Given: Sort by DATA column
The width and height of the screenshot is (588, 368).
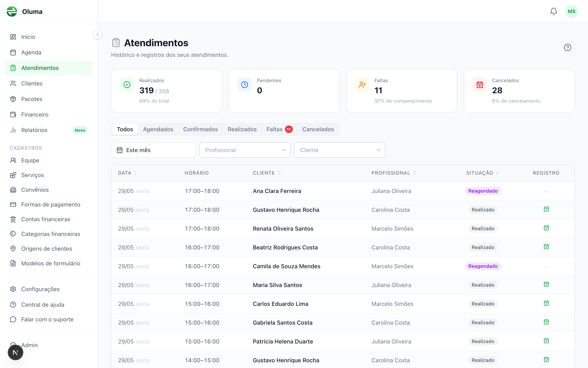Looking at the screenshot, I should coord(128,173).
